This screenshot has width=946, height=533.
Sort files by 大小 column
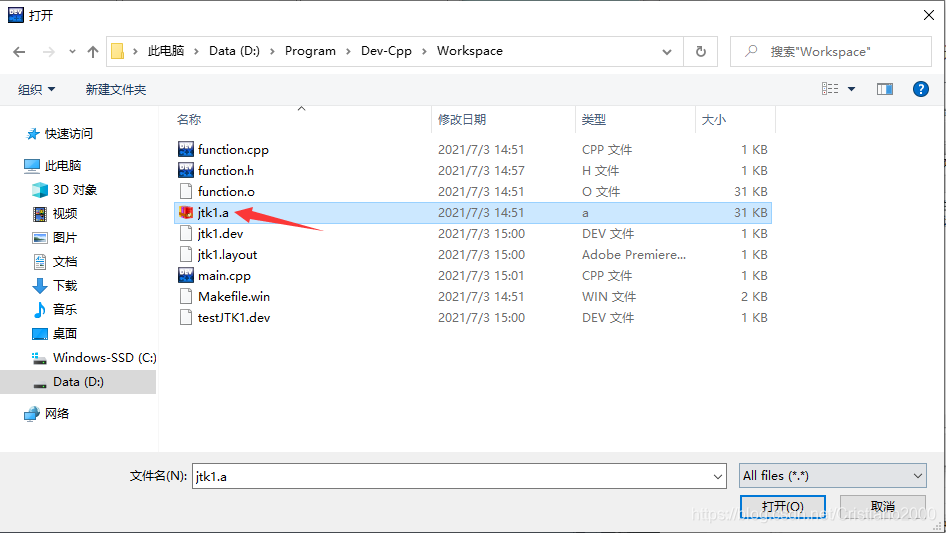pyautogui.click(x=714, y=120)
